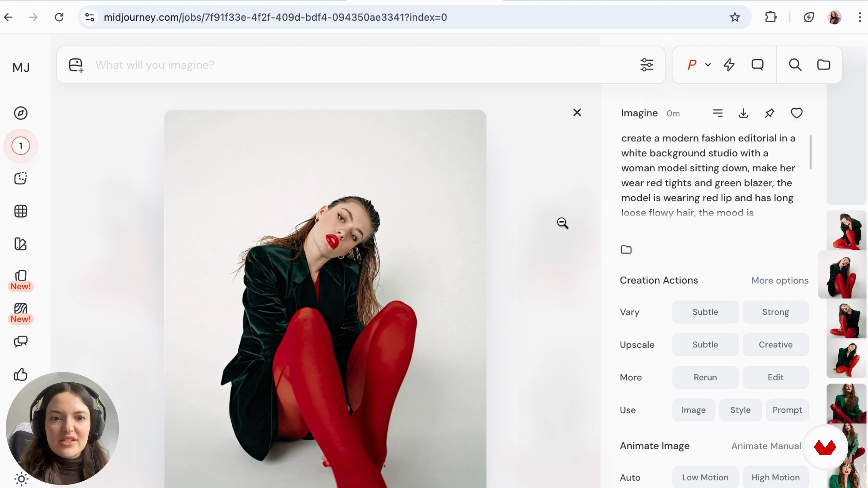
Task: Click the Upscale Creative button
Action: (x=775, y=345)
